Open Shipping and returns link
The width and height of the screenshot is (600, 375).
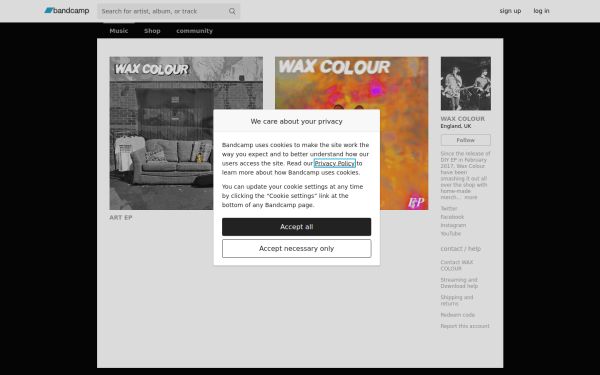tap(457, 300)
